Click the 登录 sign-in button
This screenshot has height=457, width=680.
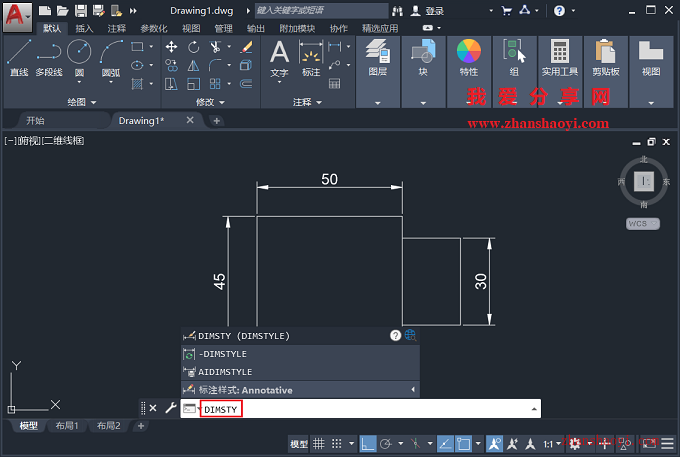tap(428, 11)
